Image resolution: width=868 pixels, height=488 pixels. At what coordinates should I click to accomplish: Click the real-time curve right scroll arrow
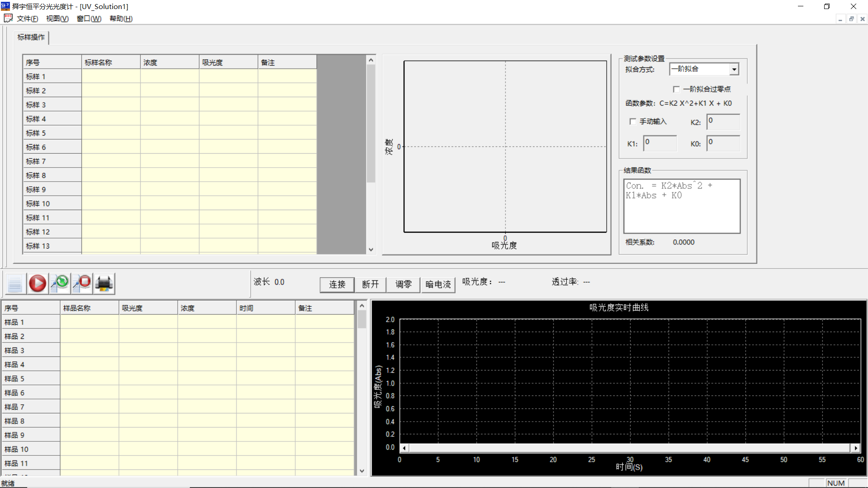855,448
